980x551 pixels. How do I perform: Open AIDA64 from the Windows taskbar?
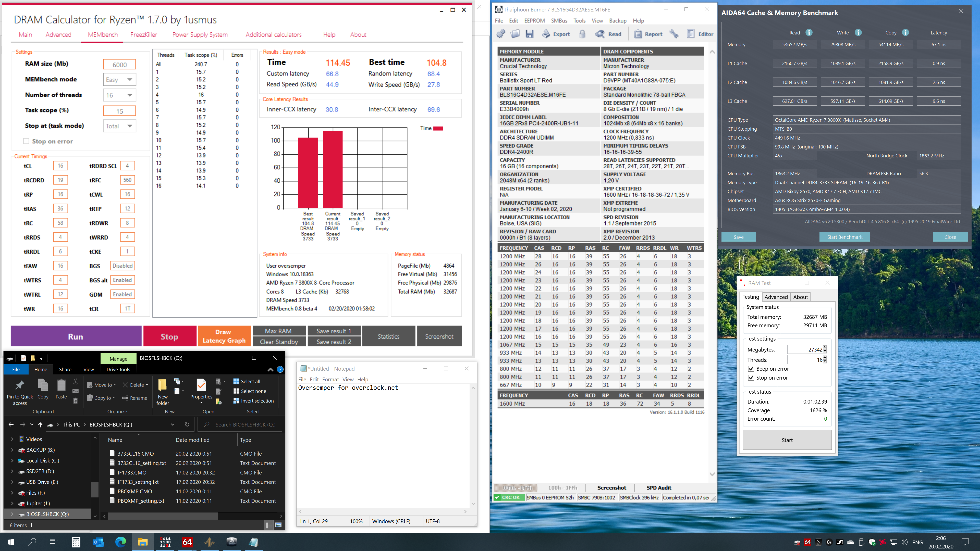[x=187, y=542]
